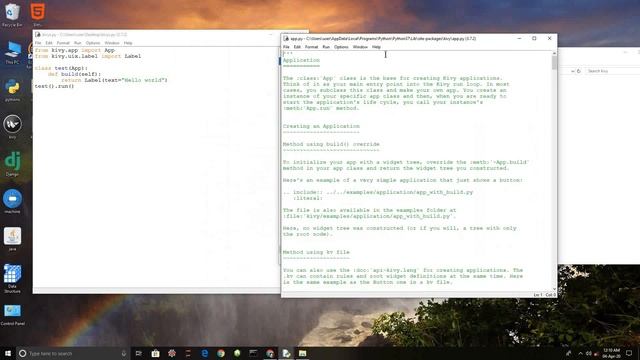Click 'from kivy.app import App' code line
The image size is (640, 360).
point(75,50)
